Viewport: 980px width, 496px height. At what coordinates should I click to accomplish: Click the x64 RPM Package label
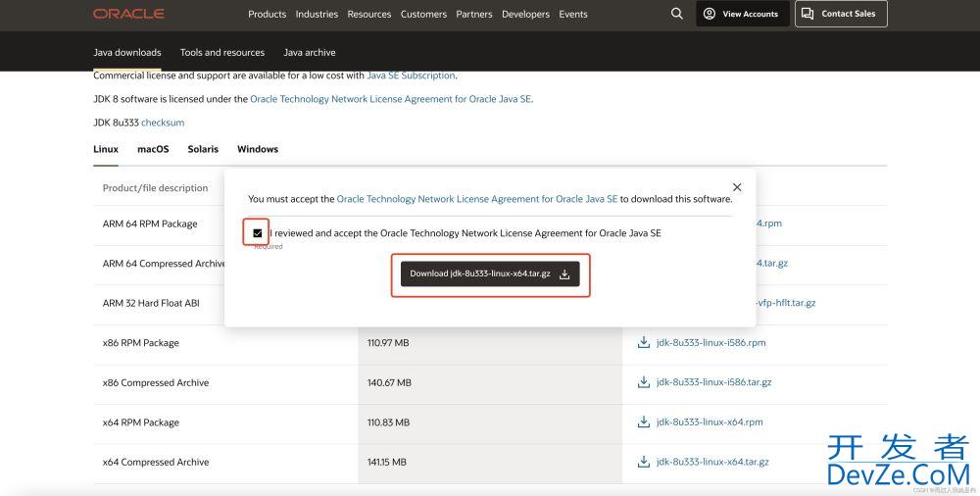pyautogui.click(x=140, y=422)
